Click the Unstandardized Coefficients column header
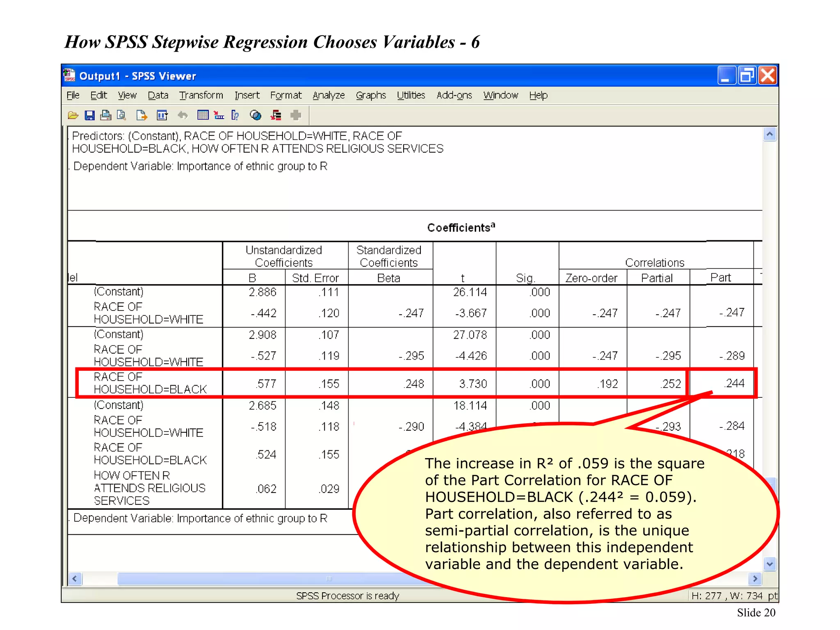Screen dimensions: 840x630 coord(284,256)
